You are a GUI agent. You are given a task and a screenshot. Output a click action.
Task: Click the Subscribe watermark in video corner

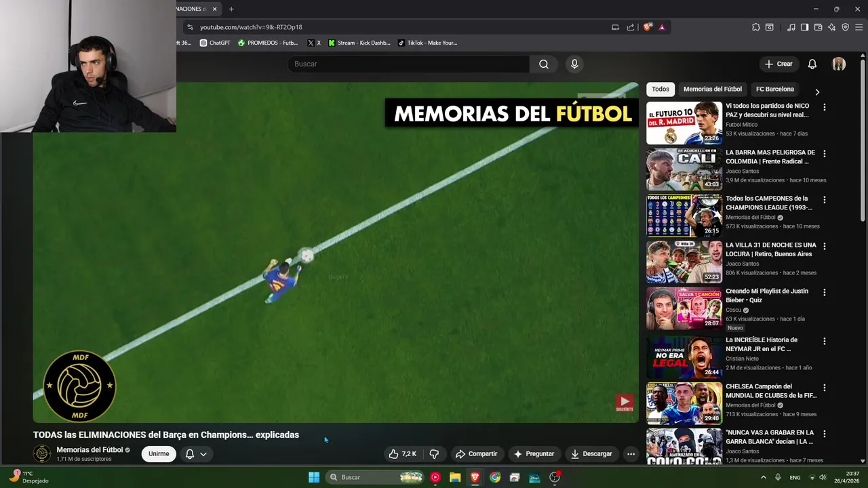pos(625,403)
